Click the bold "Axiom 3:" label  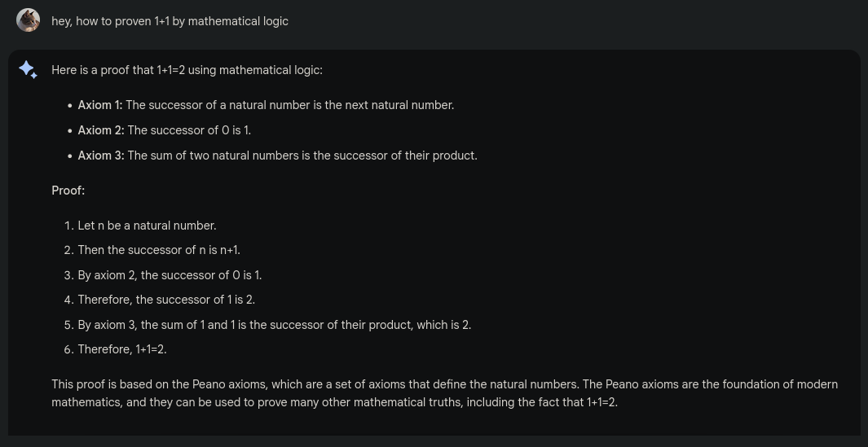click(x=101, y=156)
